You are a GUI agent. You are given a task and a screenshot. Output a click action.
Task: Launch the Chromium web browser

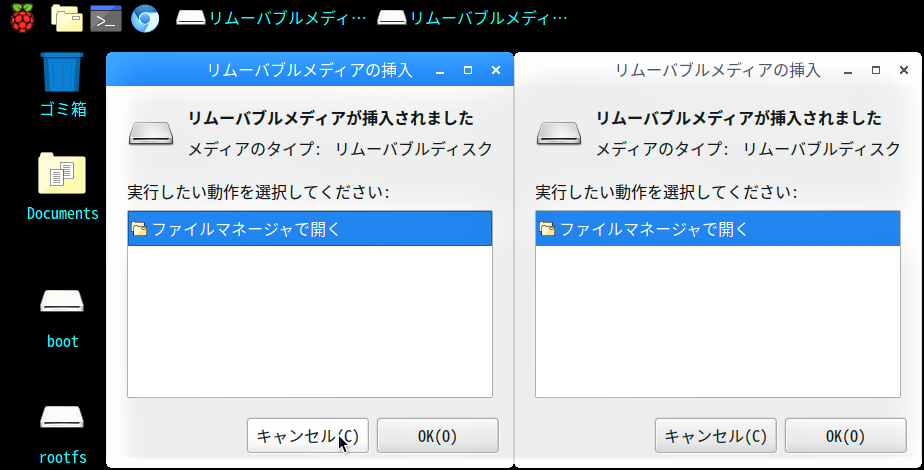(145, 18)
